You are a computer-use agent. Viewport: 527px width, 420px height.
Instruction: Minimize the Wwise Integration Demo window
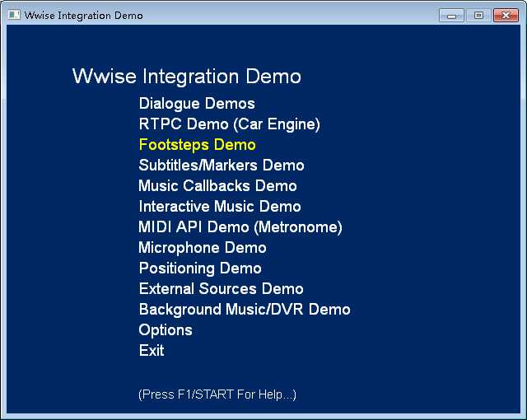[x=451, y=16]
